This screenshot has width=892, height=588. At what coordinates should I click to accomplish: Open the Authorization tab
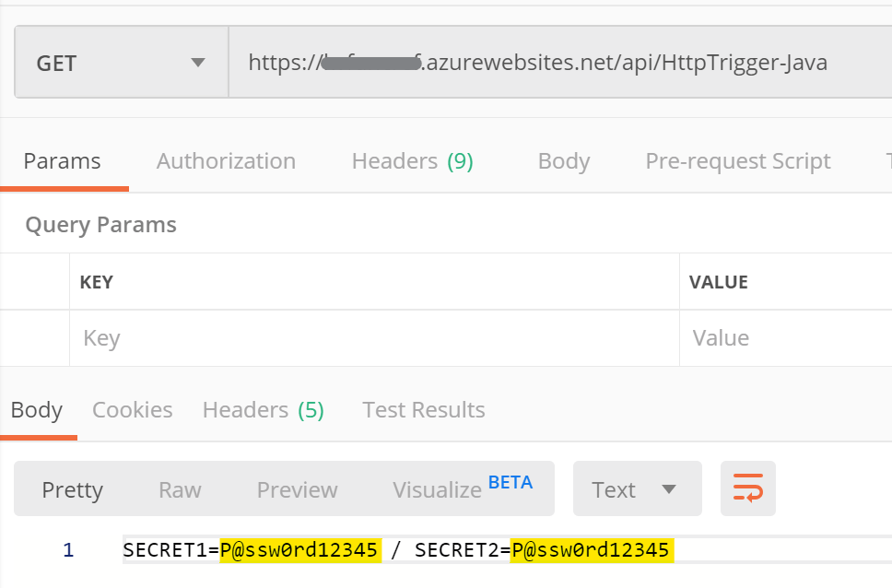(x=226, y=161)
